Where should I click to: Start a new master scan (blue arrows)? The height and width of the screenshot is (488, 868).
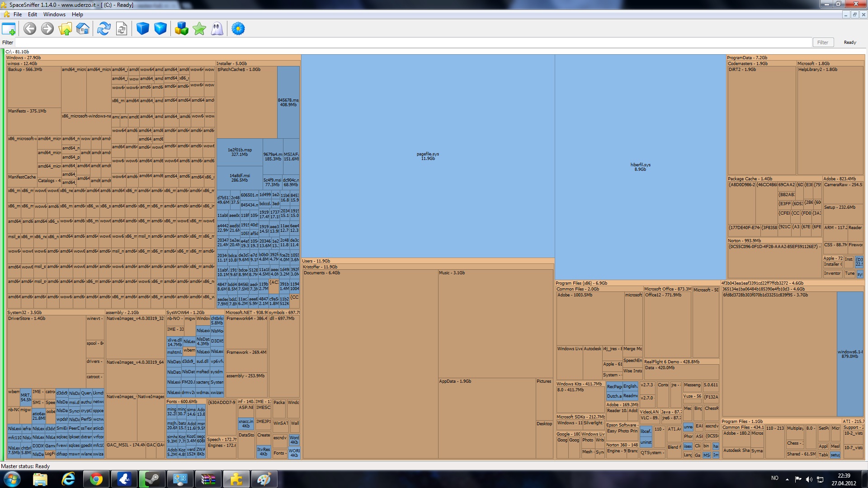(104, 29)
